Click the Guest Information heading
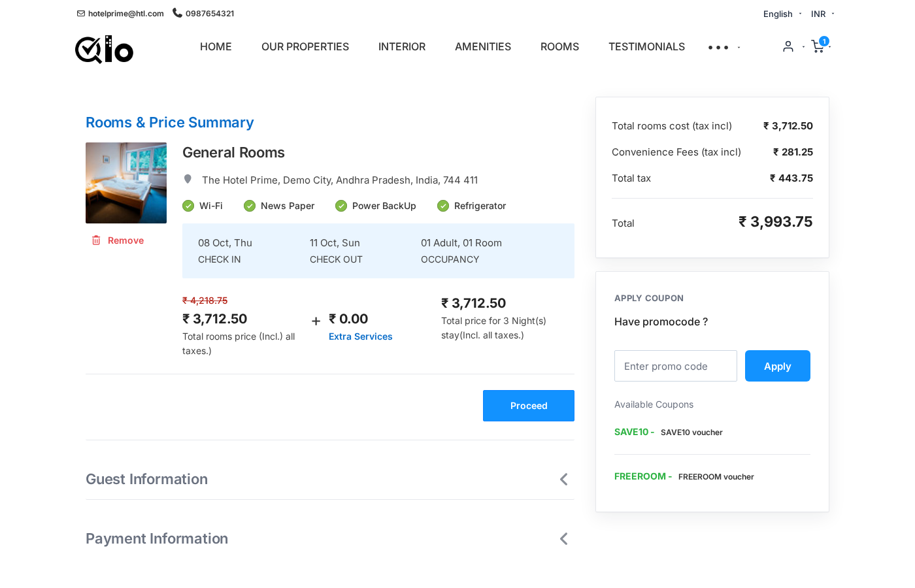This screenshot has height=588, width=915. pos(147,480)
